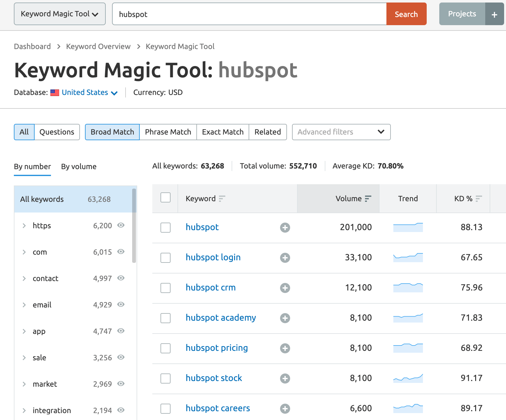The image size is (506, 420).
Task: Expand the integration keyword group
Action: click(x=24, y=411)
